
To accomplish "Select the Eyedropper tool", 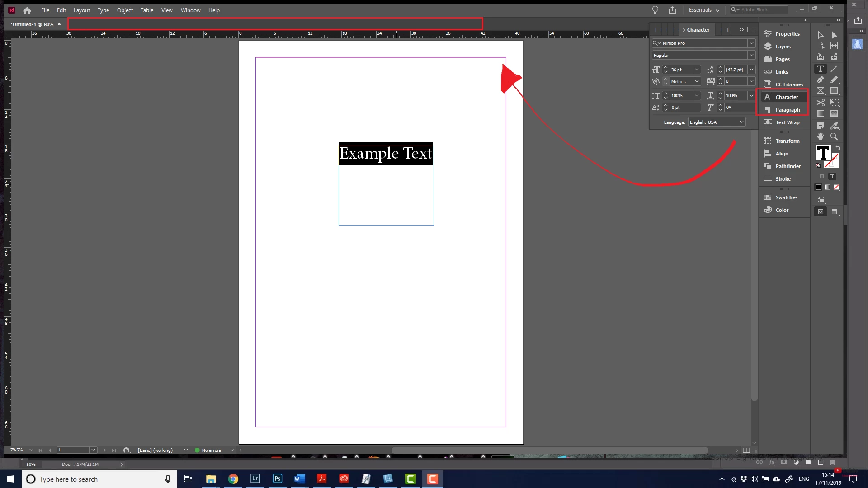I will point(834,126).
